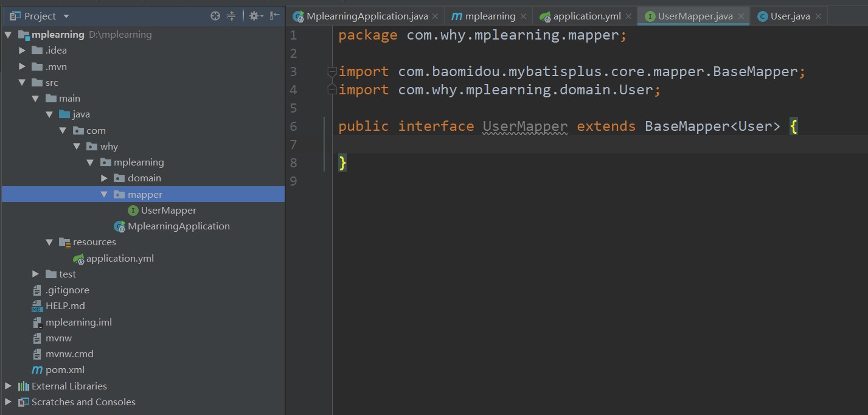
Task: Switch to User.java editor tab
Action: coord(790,16)
